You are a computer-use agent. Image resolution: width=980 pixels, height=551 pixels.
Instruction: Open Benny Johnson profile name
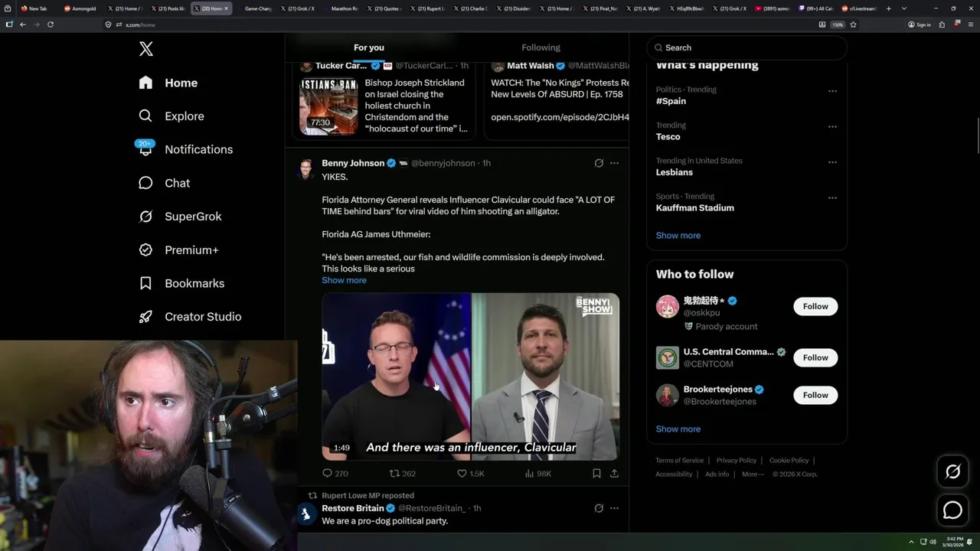[x=353, y=163]
